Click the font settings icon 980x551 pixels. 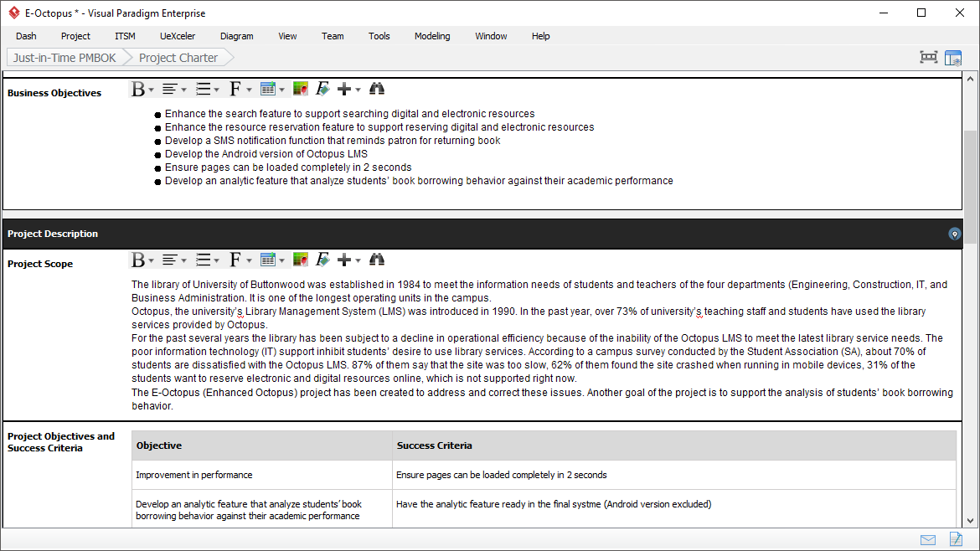click(237, 88)
